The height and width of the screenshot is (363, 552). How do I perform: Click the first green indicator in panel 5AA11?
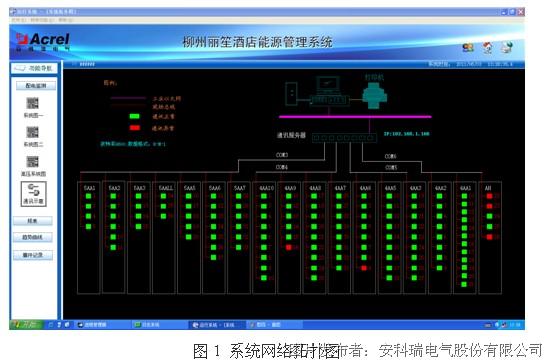163,196
